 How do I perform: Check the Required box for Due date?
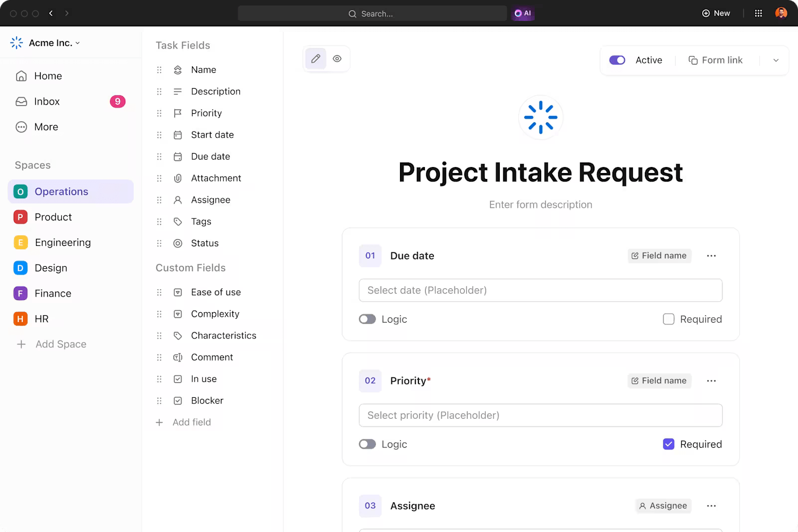tap(668, 319)
